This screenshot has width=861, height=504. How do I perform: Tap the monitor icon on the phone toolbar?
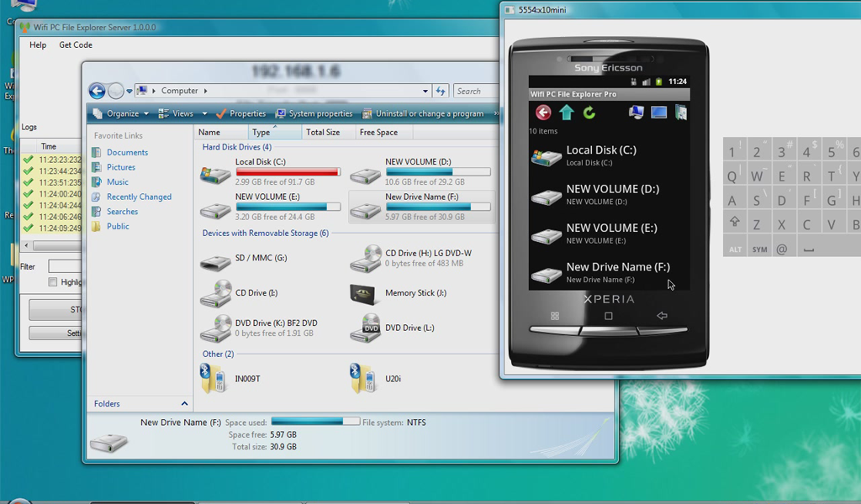click(659, 112)
